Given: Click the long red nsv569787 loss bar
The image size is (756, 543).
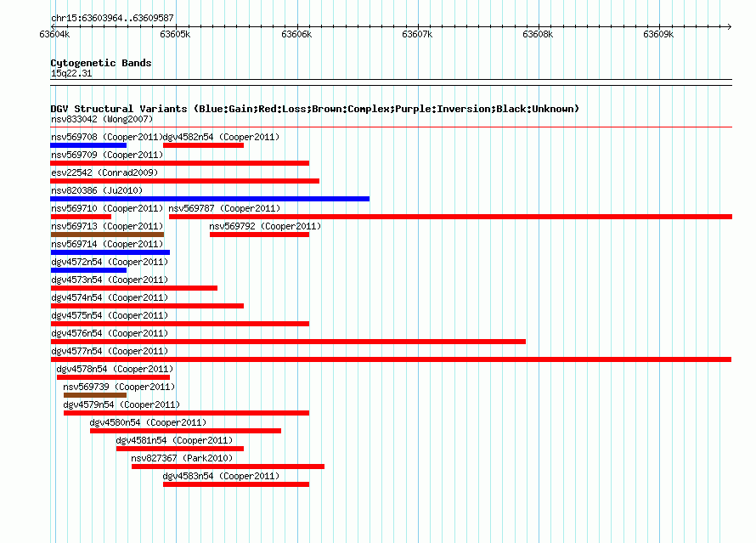Looking at the screenshot, I should pyautogui.click(x=450, y=217).
